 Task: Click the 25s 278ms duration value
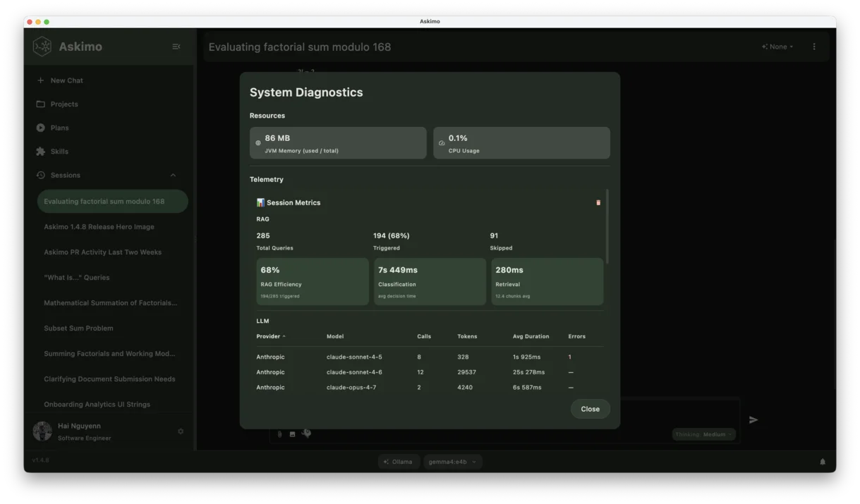[x=528, y=372]
